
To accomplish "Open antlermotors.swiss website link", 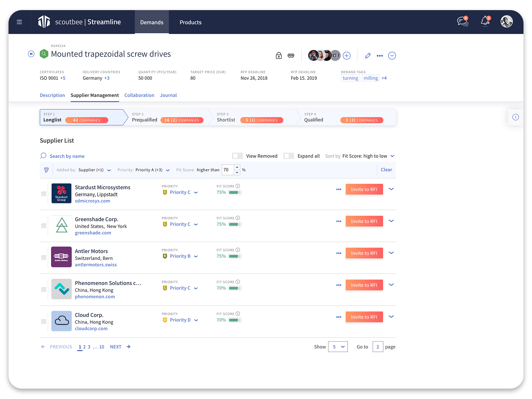I will [96, 264].
